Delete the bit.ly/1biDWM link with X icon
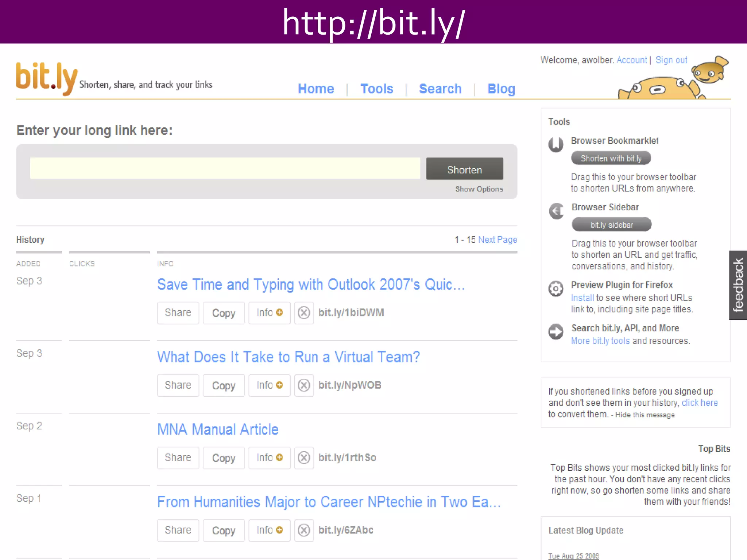747x560 pixels. [304, 313]
